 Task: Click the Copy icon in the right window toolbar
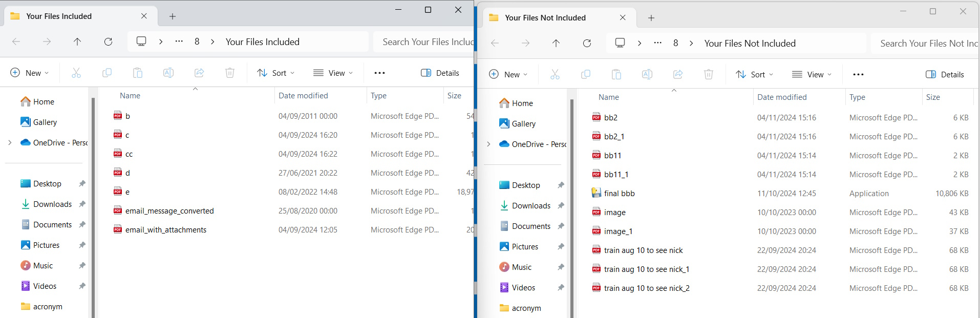586,75
